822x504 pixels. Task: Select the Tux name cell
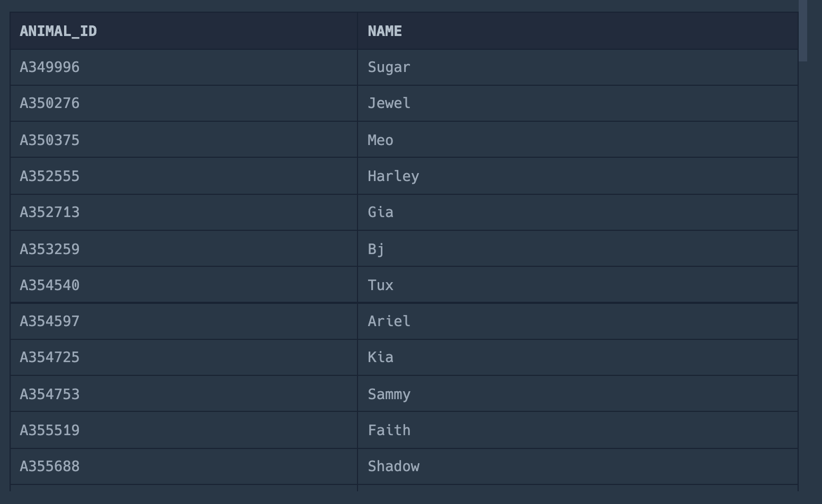coord(380,285)
